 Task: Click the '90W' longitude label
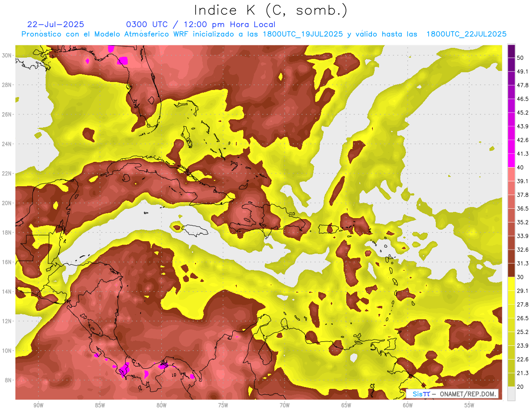point(38,405)
